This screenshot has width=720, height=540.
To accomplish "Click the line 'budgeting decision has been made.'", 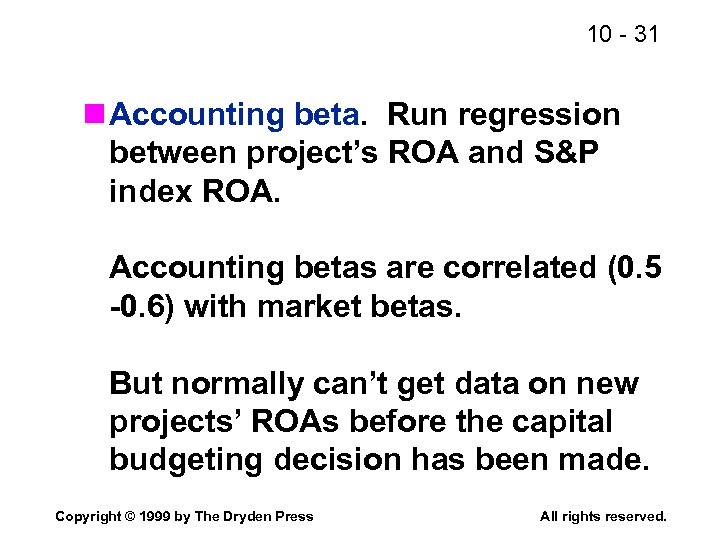I will [x=379, y=459].
